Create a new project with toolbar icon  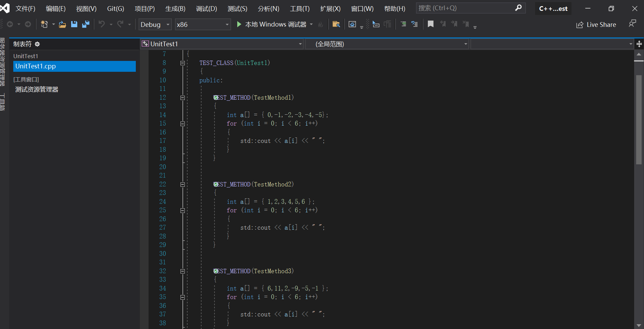tap(44, 24)
